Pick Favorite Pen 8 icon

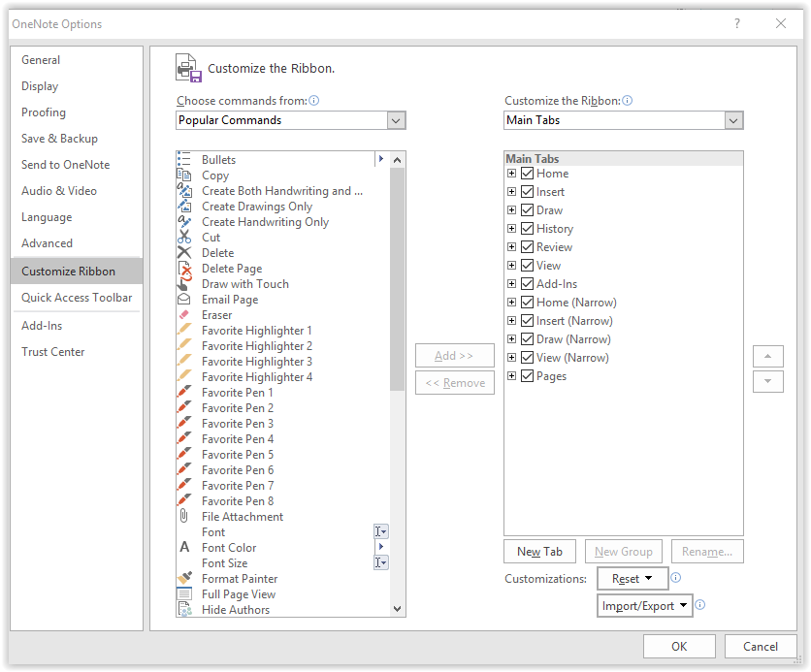point(184,499)
